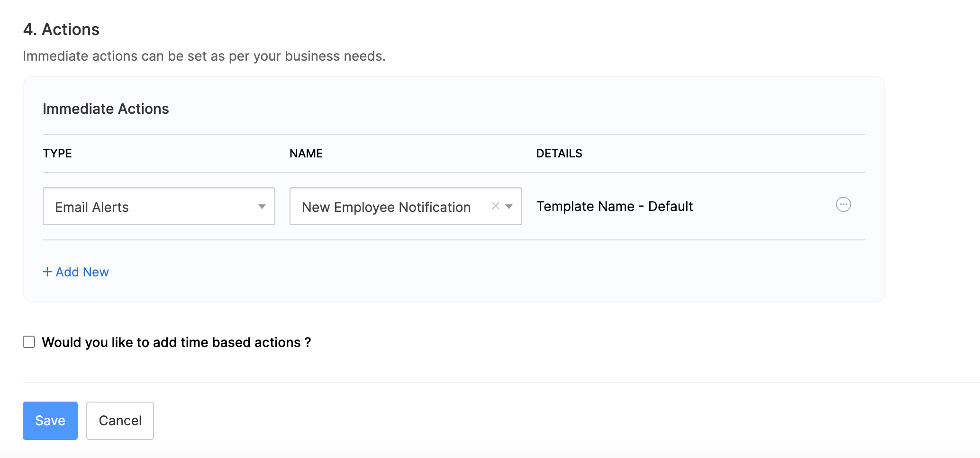Select the "Template Name - Default" text
This screenshot has height=458, width=980.
[615, 206]
